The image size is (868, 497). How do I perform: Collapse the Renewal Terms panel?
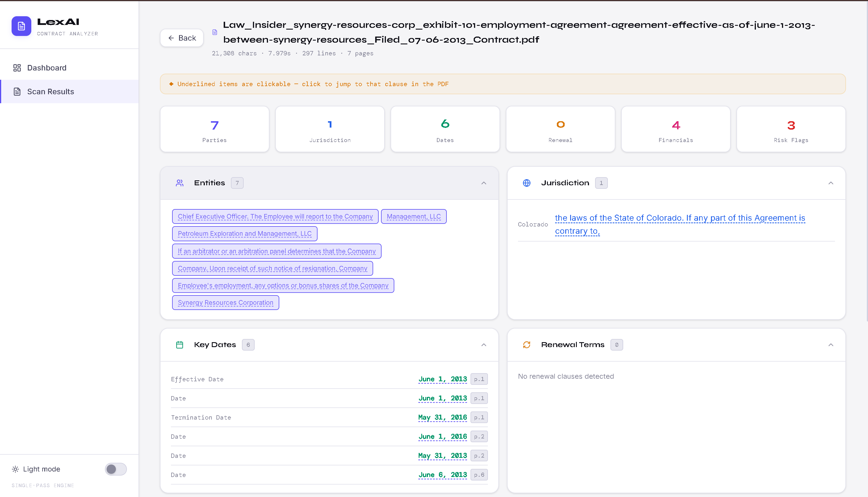831,345
